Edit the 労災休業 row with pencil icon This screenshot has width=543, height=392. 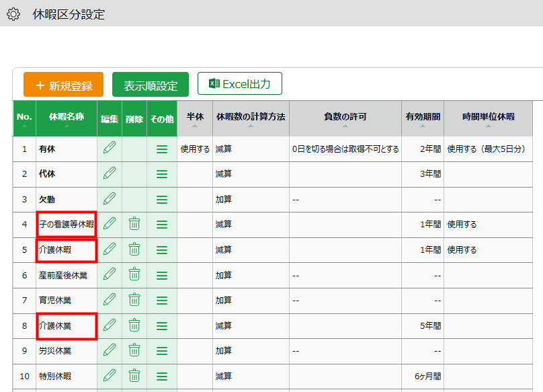pos(110,350)
